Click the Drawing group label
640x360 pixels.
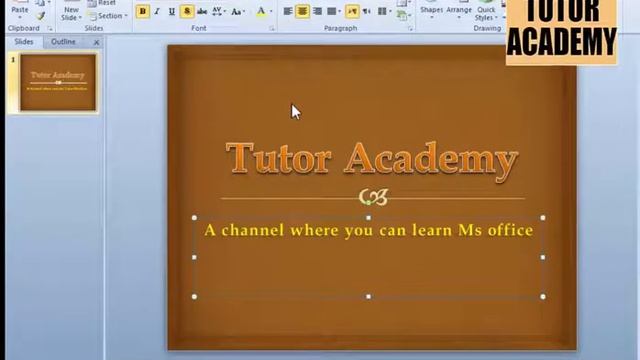coord(487,29)
